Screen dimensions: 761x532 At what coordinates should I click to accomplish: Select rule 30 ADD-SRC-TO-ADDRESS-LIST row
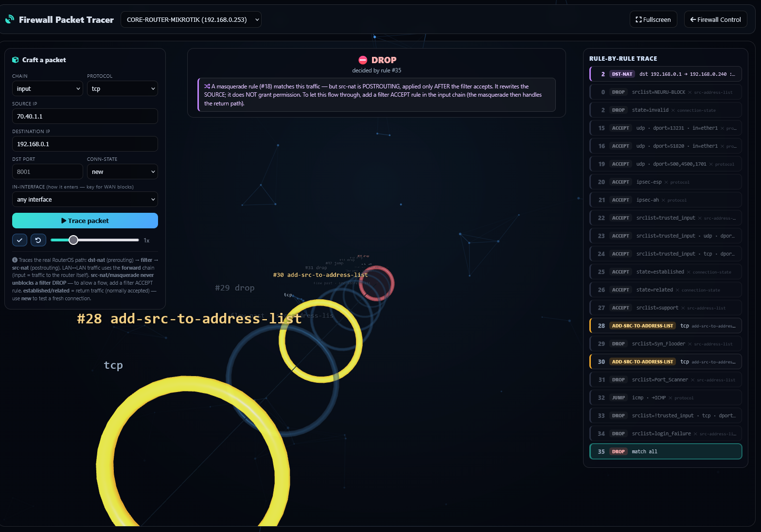pyautogui.click(x=666, y=361)
